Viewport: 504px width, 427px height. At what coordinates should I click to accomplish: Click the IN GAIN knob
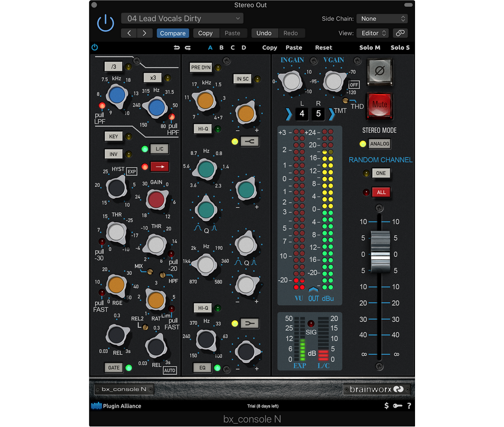coord(291,81)
